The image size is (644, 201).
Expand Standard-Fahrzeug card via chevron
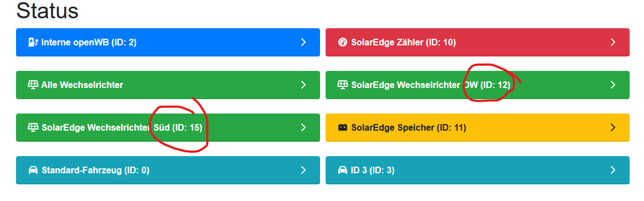[x=303, y=170]
